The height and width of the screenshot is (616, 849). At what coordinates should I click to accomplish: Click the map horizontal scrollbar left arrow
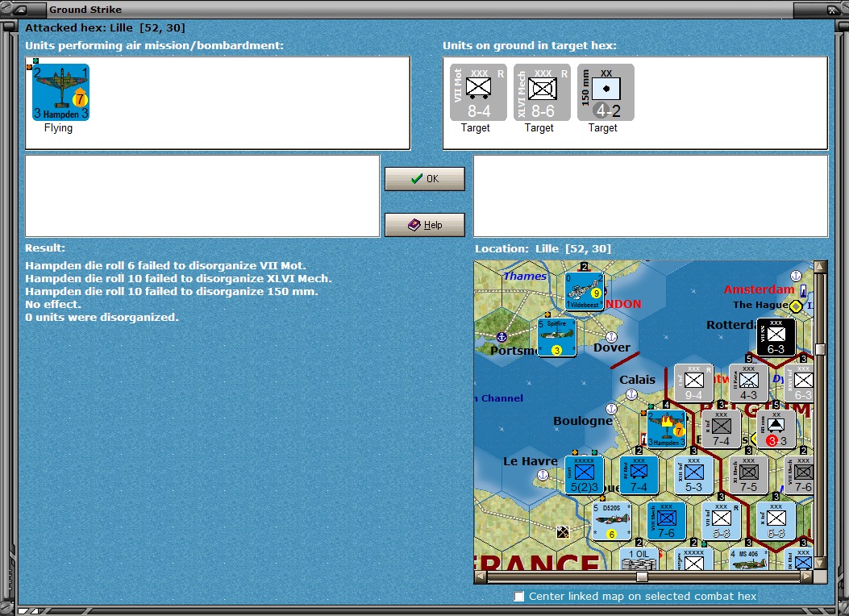click(x=481, y=577)
